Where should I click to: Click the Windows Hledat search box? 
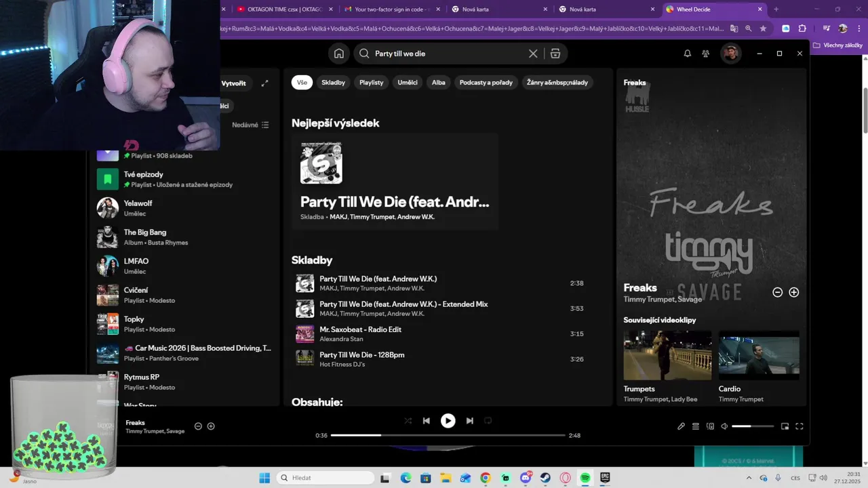[x=325, y=478]
